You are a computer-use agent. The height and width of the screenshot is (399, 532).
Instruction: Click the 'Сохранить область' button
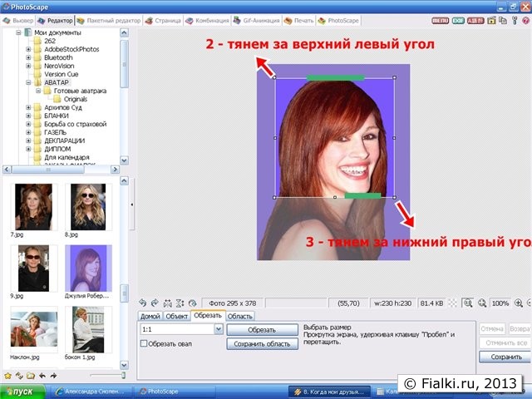pos(262,343)
